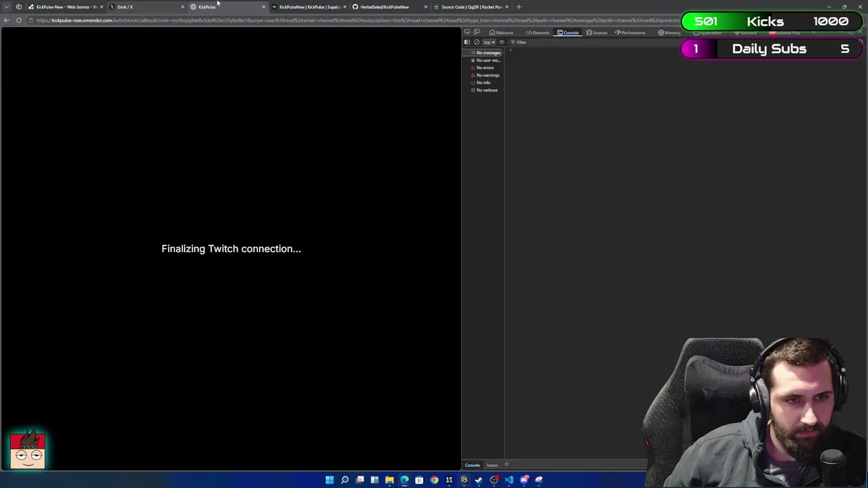Select the Console drawer tab
Screen dimensions: 868x488
[472, 465]
